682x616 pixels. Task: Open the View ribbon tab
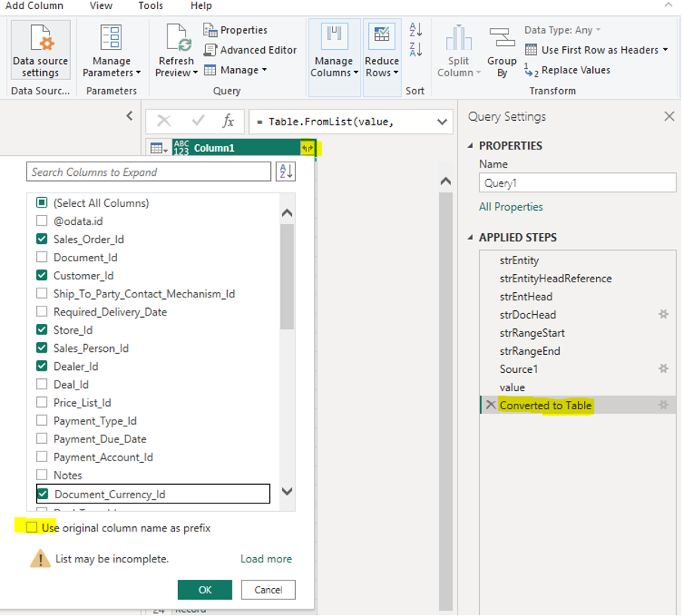pyautogui.click(x=100, y=6)
